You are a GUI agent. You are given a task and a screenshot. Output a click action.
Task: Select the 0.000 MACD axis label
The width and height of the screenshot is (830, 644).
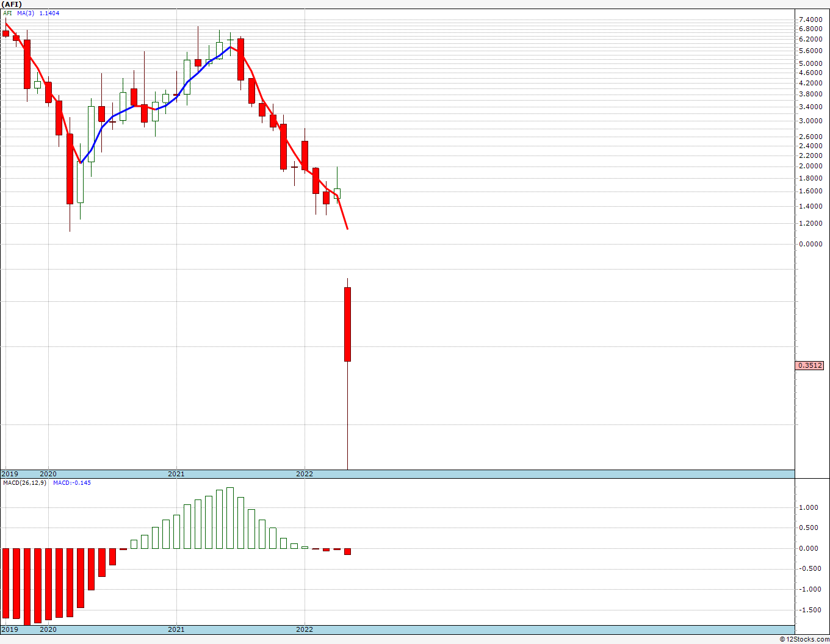[x=809, y=548]
